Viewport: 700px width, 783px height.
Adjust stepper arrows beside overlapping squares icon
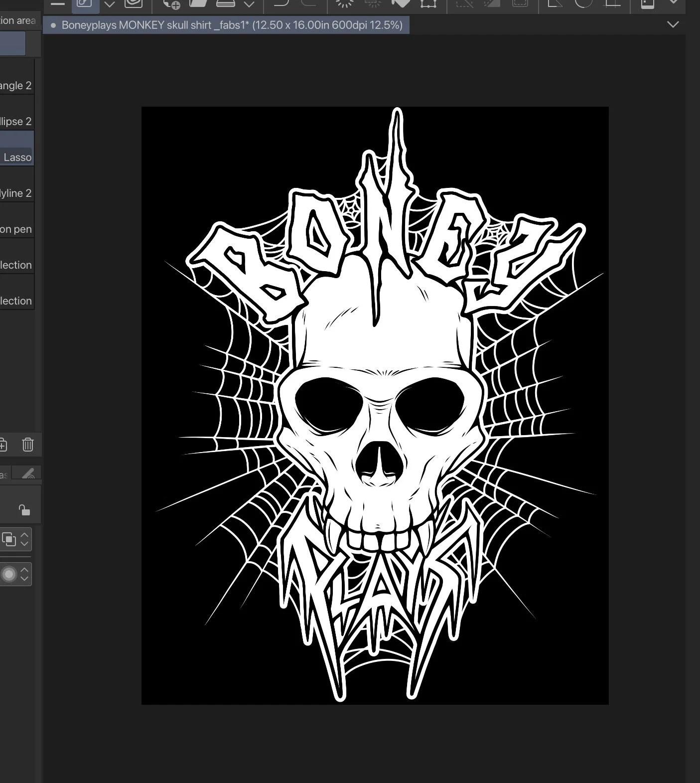24,539
